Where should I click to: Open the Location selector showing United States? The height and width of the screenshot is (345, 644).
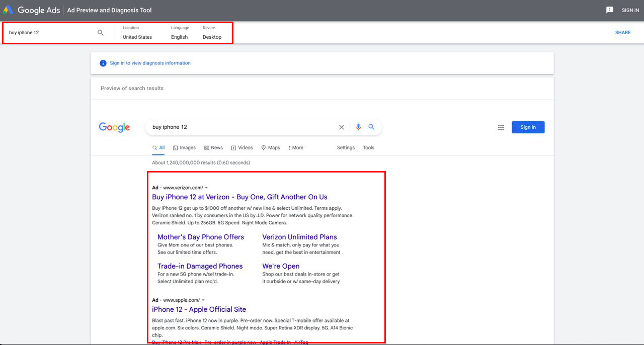tap(137, 33)
